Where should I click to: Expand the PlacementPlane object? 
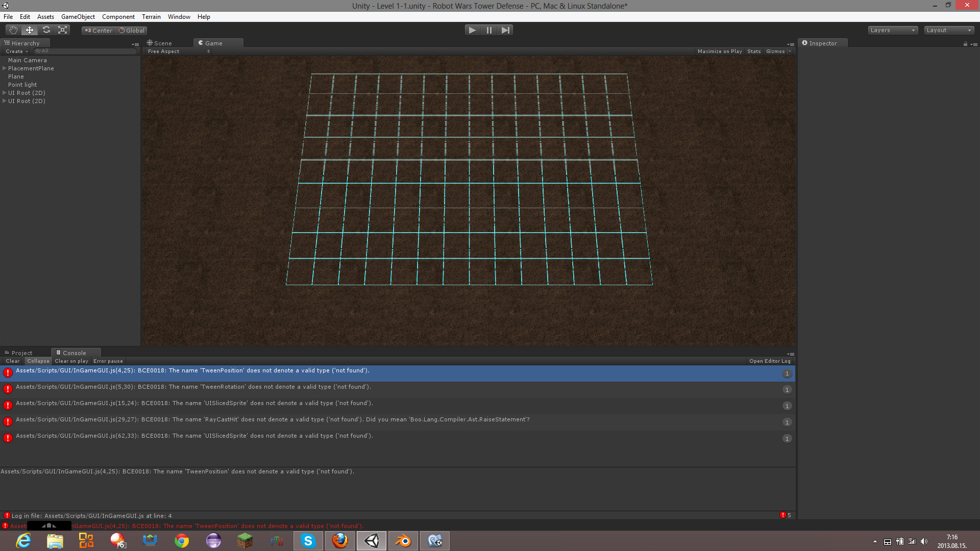coord(5,68)
